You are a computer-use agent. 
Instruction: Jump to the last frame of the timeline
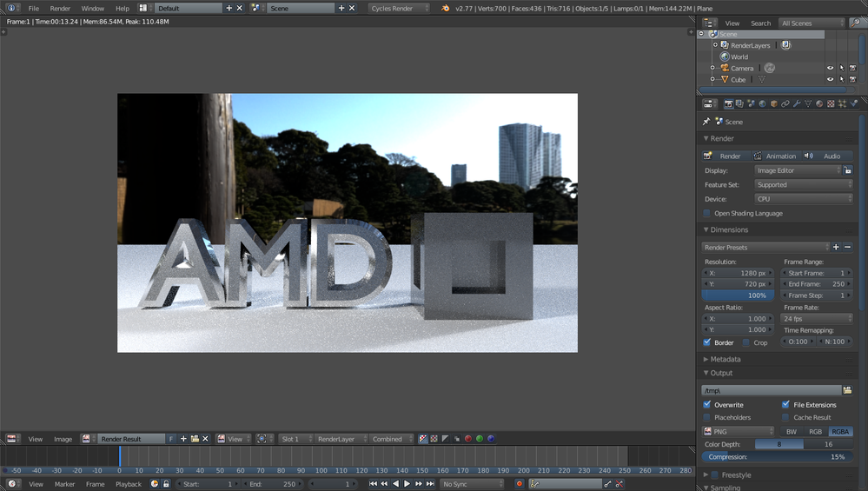(x=430, y=484)
